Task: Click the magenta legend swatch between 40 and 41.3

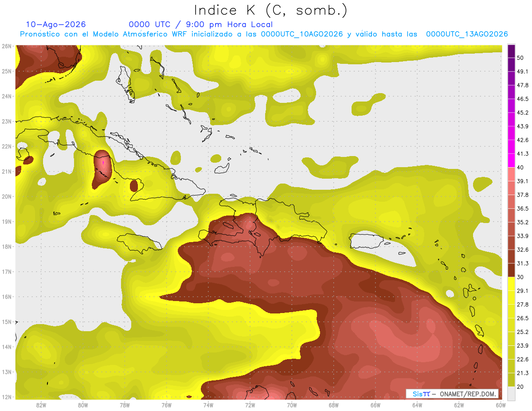Action: [x=511, y=160]
